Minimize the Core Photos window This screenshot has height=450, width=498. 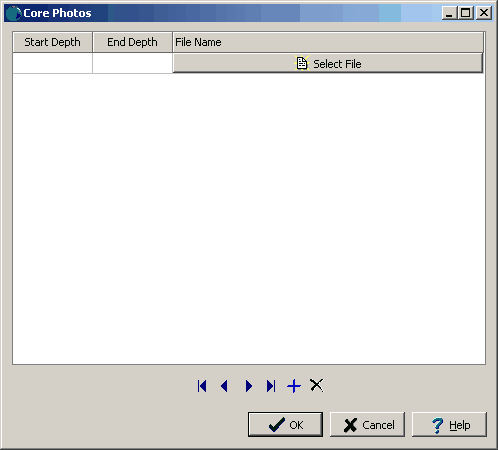pyautogui.click(x=449, y=13)
